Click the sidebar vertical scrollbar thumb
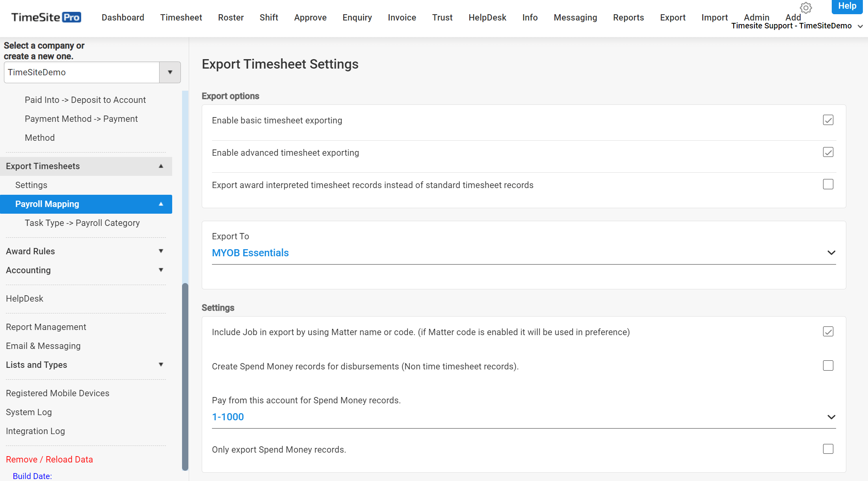 (x=185, y=377)
